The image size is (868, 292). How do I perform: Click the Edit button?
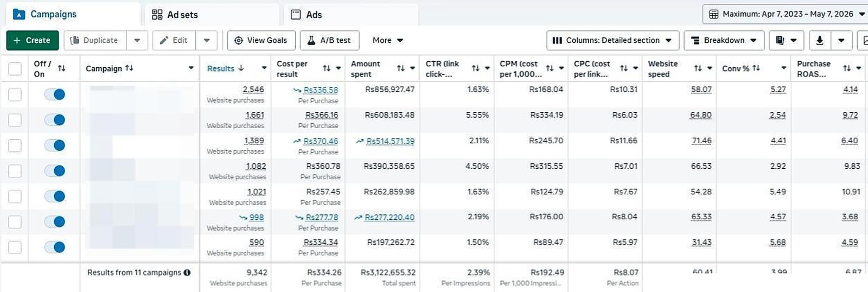(174, 40)
